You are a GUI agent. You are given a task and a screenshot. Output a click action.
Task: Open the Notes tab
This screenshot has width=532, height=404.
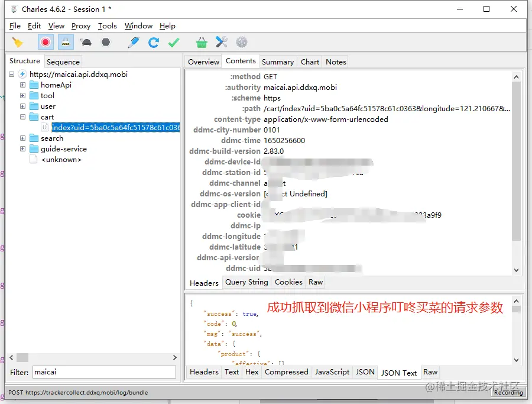click(x=336, y=62)
